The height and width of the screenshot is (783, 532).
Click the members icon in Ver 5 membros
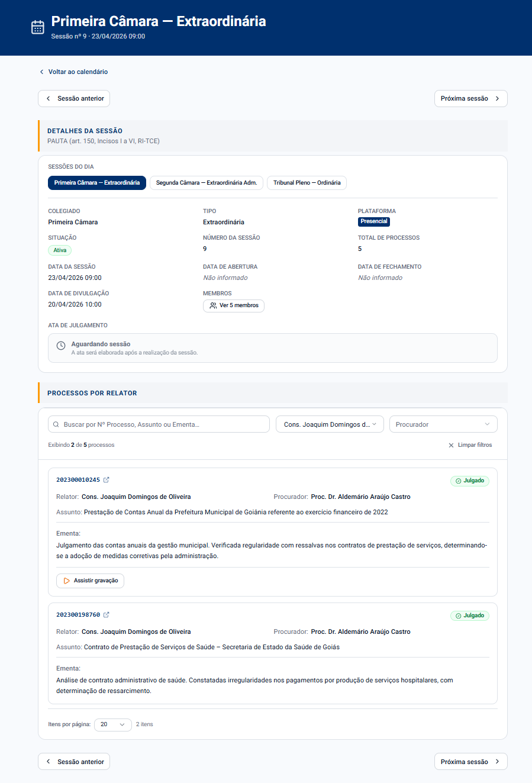213,306
